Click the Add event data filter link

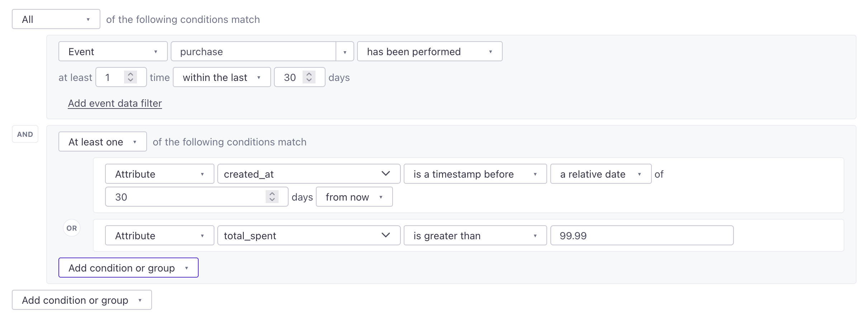click(115, 103)
